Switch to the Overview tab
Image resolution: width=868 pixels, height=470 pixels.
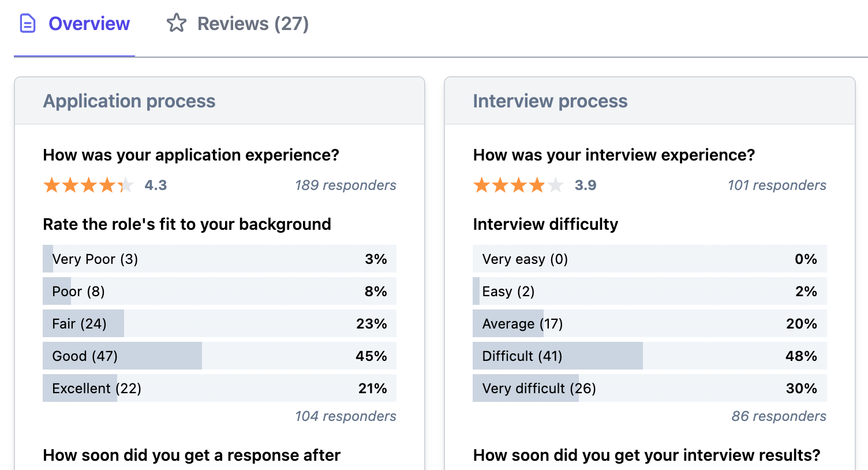tap(89, 23)
